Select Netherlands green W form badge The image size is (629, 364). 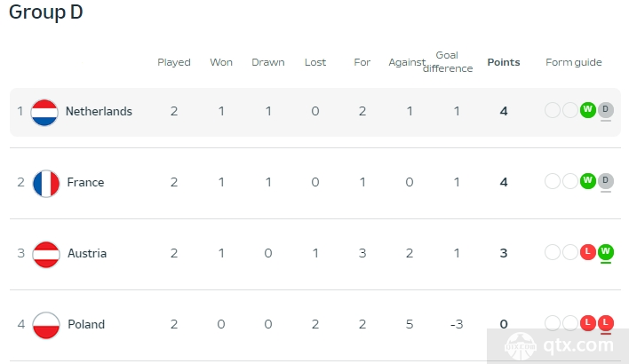pyautogui.click(x=587, y=110)
